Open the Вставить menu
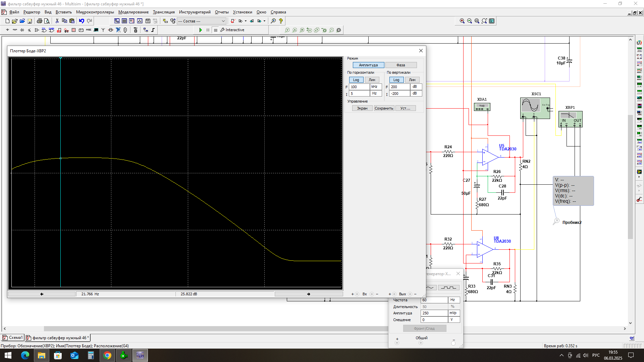The image size is (644, 362). (64, 12)
